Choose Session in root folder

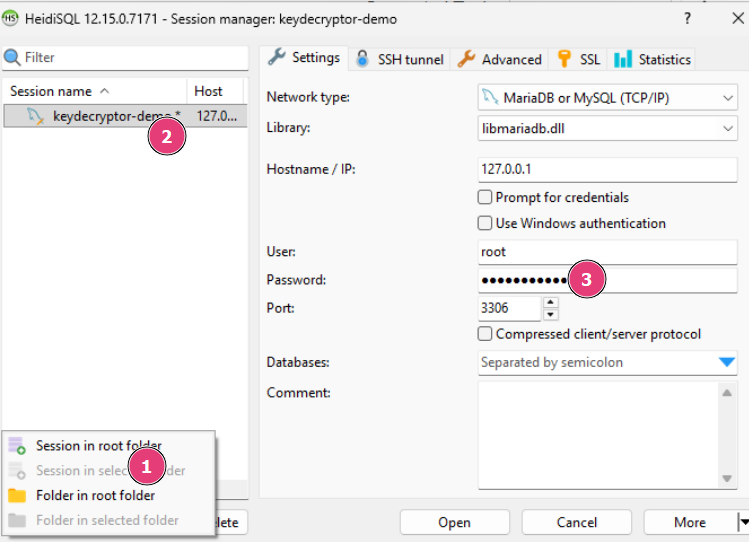(x=98, y=446)
